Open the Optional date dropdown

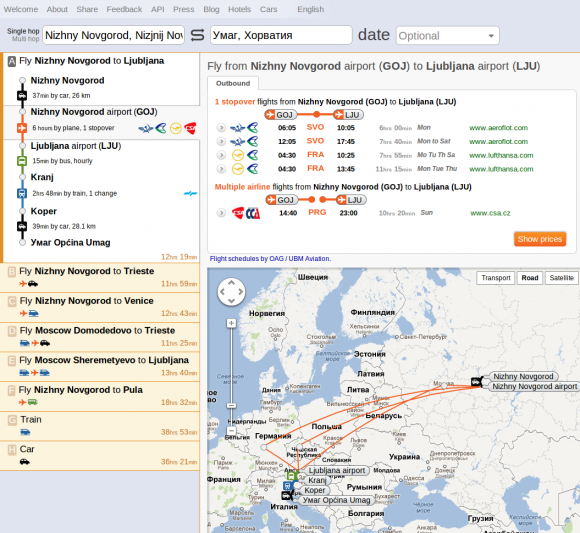[448, 36]
